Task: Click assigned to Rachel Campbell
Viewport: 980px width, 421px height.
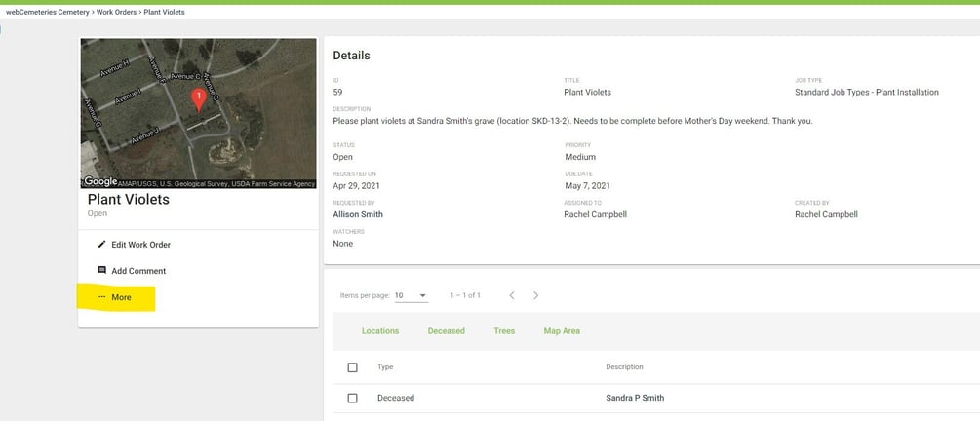Action: pyautogui.click(x=595, y=214)
